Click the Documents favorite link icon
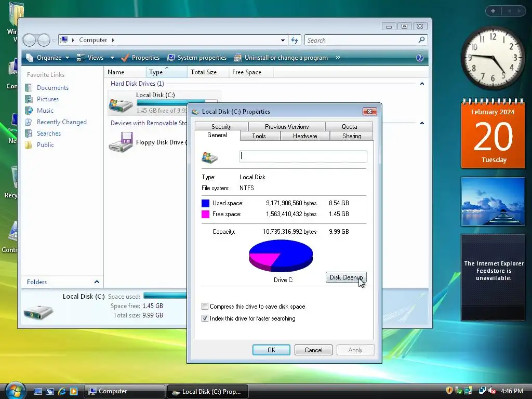 click(x=29, y=87)
